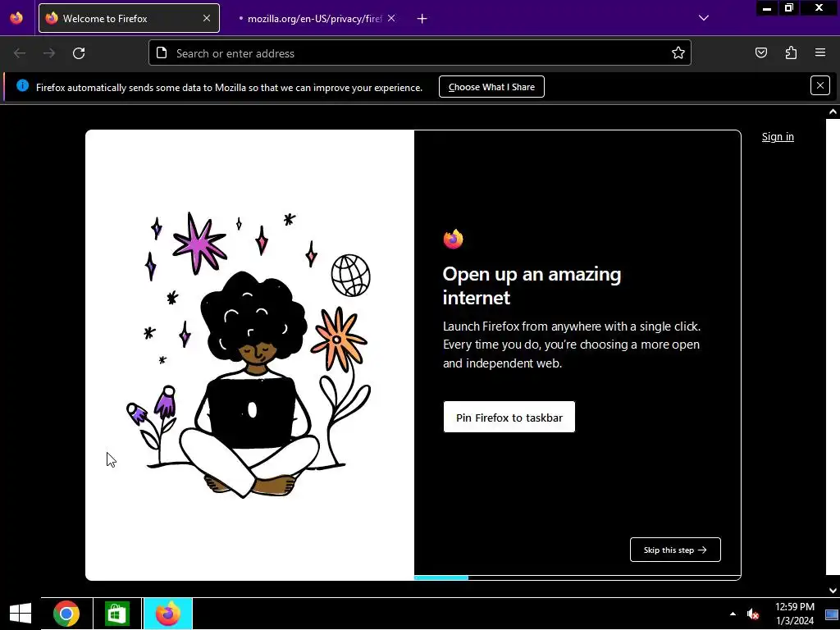Viewport: 840px width, 630px height.
Task: Focus the Search or enter address field
Action: [x=419, y=53]
